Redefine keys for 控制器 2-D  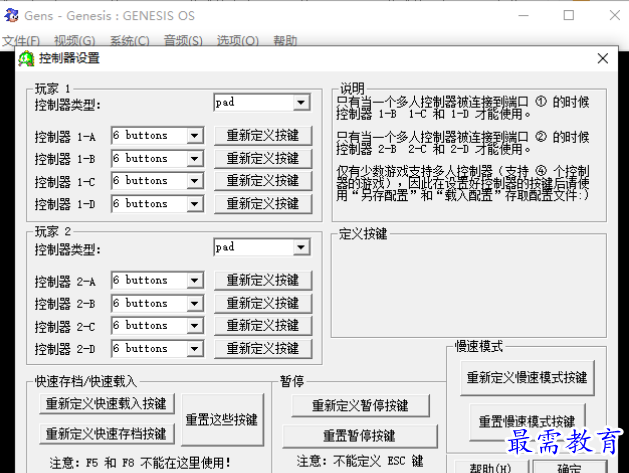pos(263,349)
